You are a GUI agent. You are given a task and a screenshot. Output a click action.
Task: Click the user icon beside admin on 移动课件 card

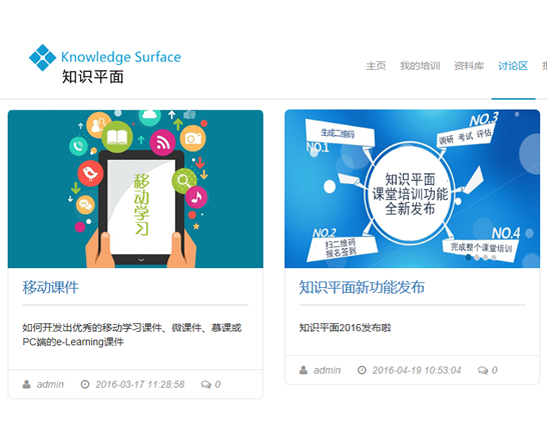(27, 384)
